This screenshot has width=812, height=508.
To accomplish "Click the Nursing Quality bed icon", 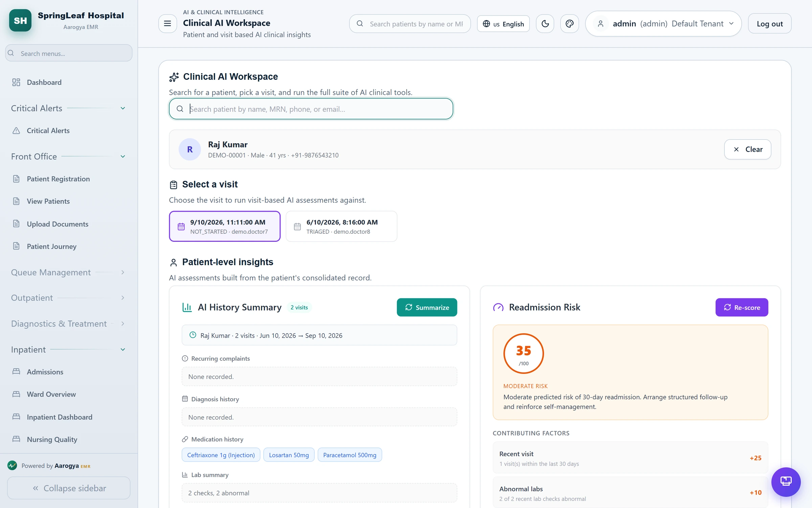I will click(x=16, y=439).
